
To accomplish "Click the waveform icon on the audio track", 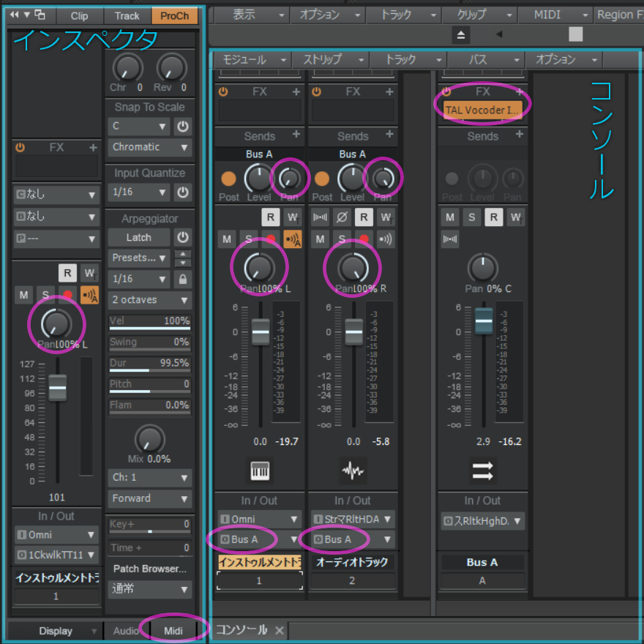I will (x=353, y=471).
